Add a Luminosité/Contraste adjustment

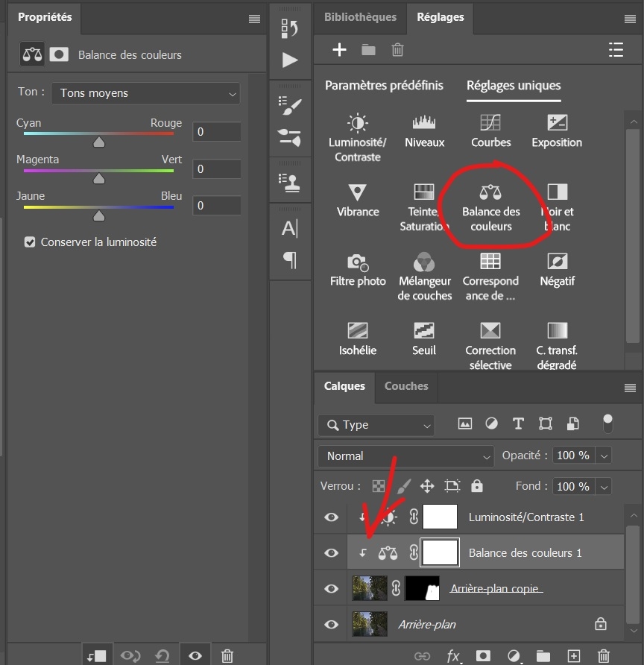[x=357, y=138]
